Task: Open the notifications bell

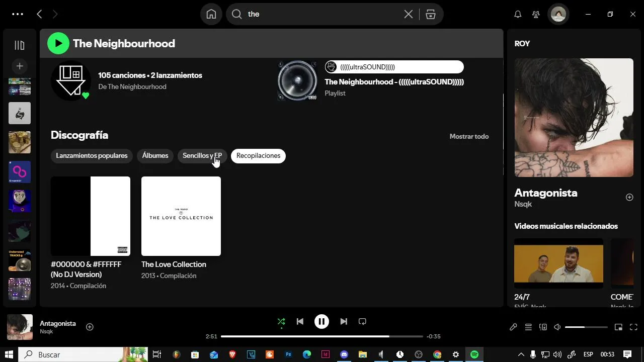Action: (518, 14)
